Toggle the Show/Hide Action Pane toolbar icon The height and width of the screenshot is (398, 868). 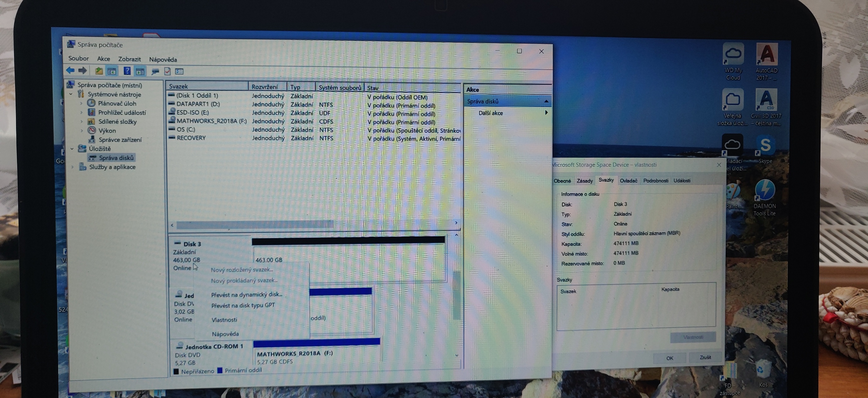pos(140,71)
